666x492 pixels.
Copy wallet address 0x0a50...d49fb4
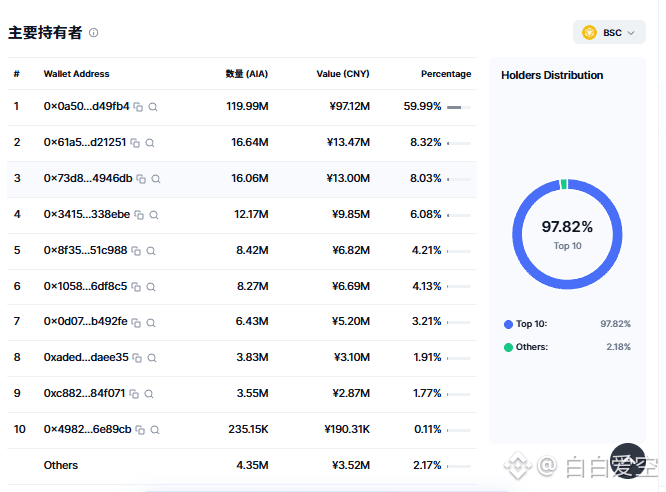click(x=138, y=107)
